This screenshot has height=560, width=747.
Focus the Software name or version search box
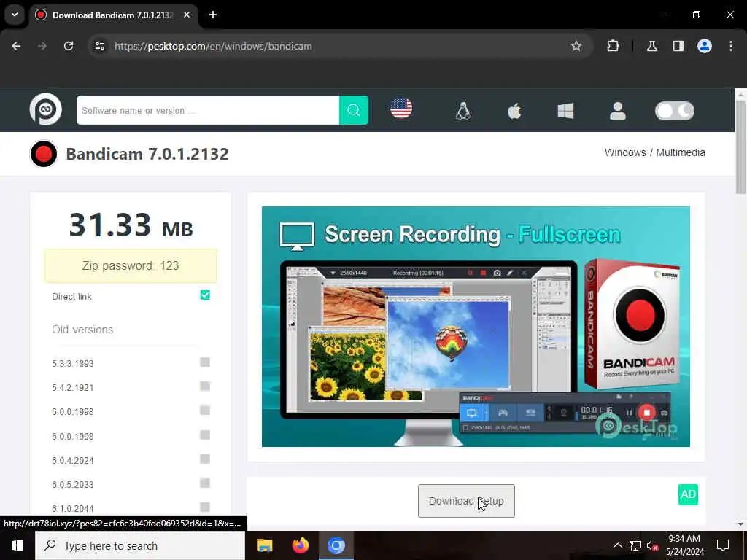click(x=208, y=110)
